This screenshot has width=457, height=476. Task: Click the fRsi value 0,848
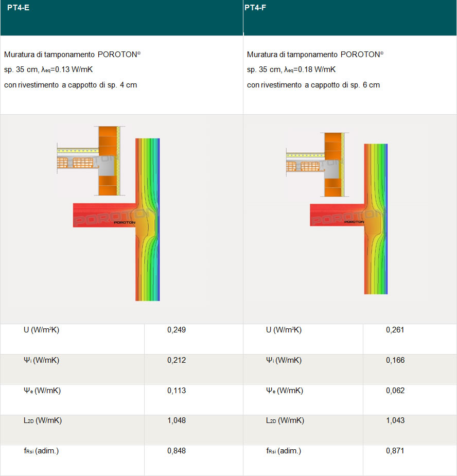(177, 451)
